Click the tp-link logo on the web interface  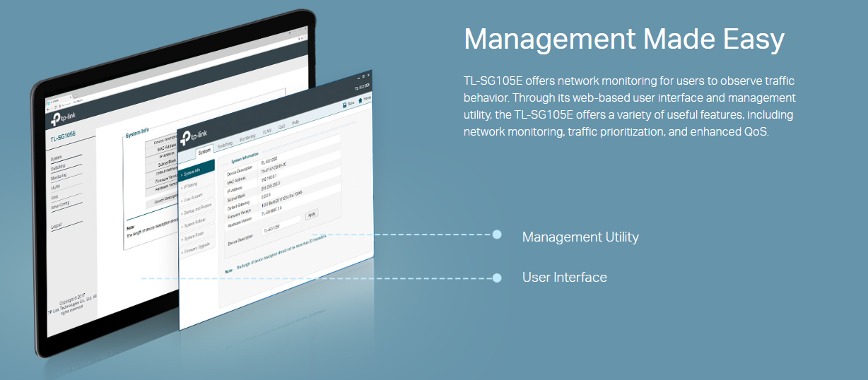tap(64, 117)
